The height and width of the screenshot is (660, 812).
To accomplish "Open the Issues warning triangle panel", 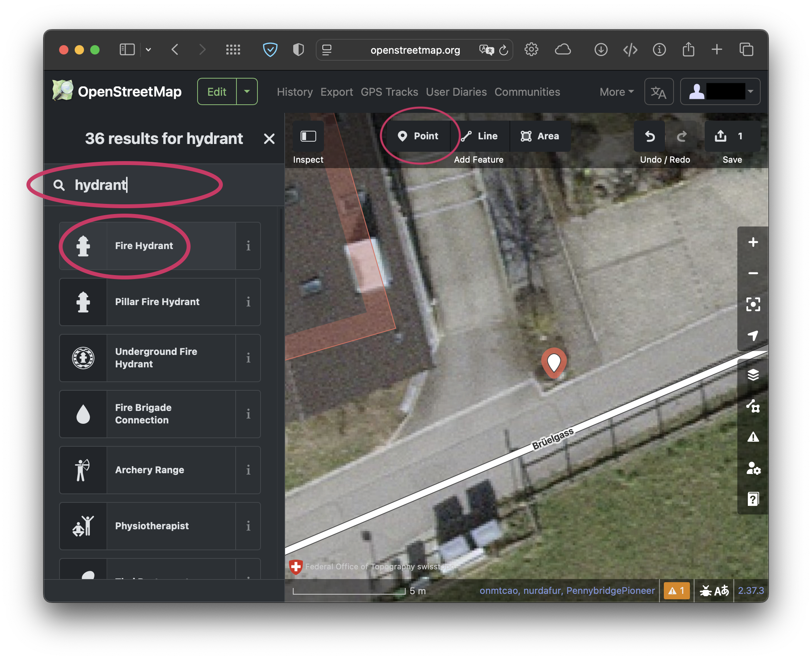I will (753, 437).
